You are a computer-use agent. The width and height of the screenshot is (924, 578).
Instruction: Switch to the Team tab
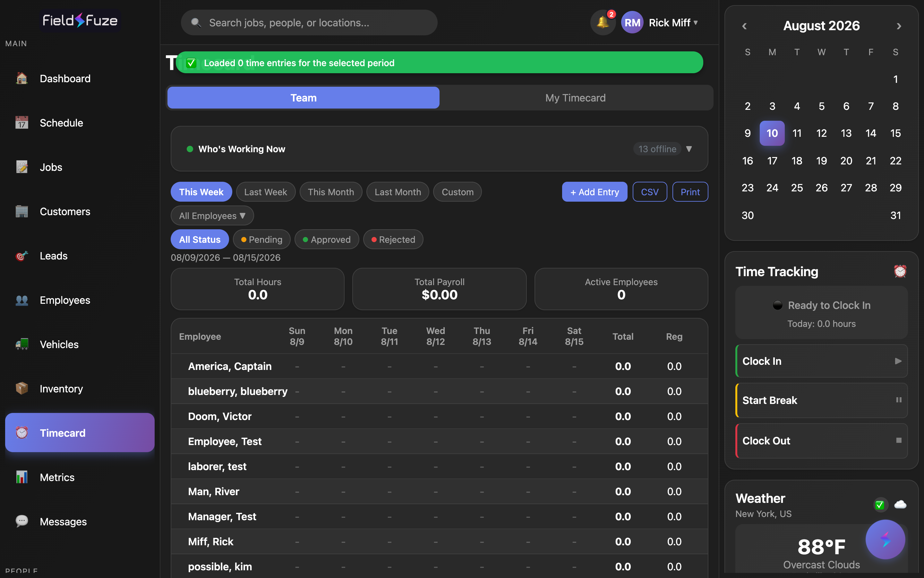click(304, 98)
